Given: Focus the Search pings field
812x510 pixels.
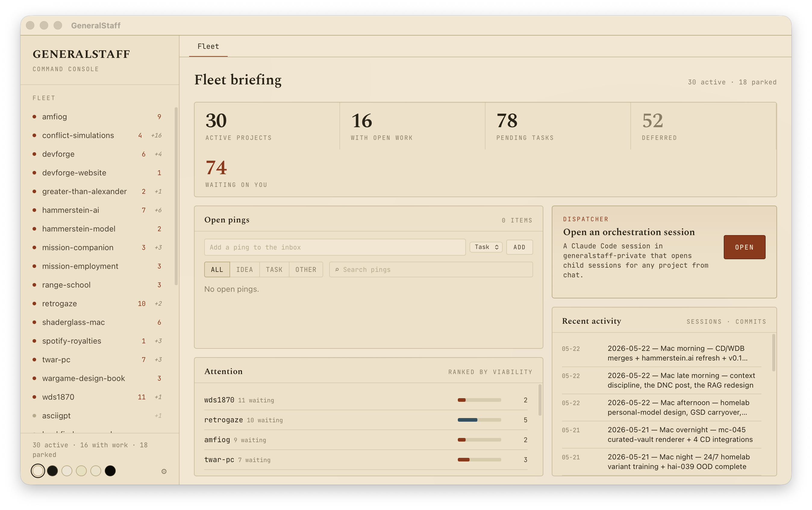Looking at the screenshot, I should click(x=431, y=269).
